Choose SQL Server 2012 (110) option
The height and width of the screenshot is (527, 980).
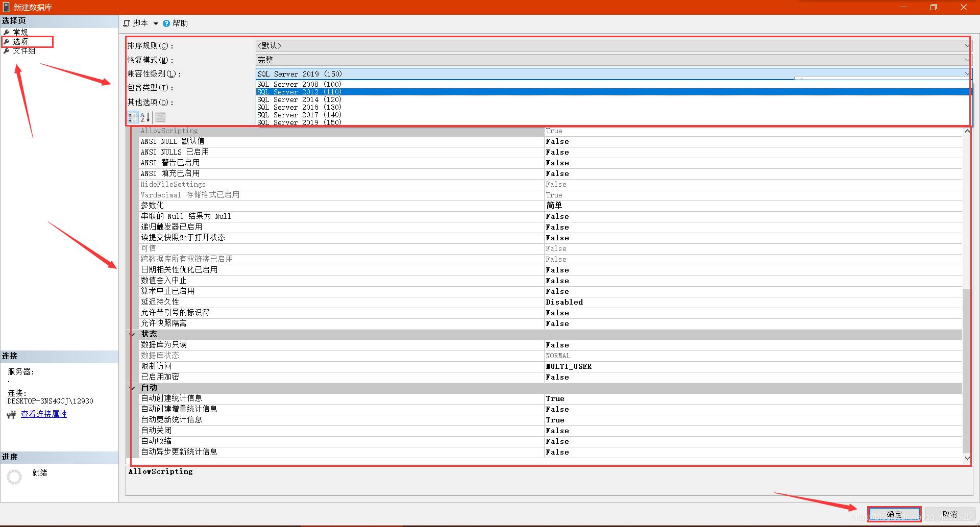click(612, 92)
